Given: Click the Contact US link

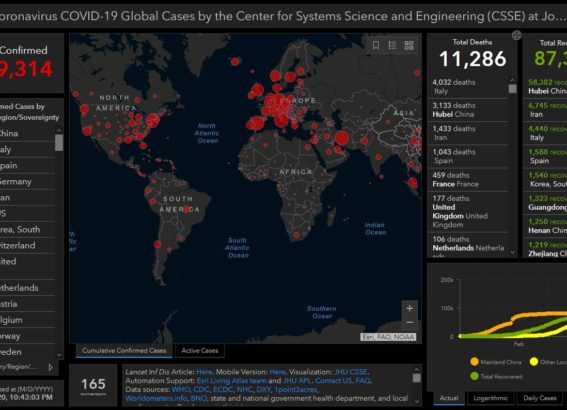Looking at the screenshot, I should click(333, 381).
